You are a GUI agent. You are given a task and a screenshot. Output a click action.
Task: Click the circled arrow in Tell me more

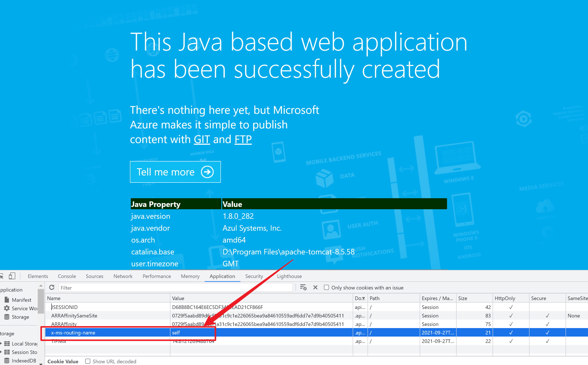(207, 172)
